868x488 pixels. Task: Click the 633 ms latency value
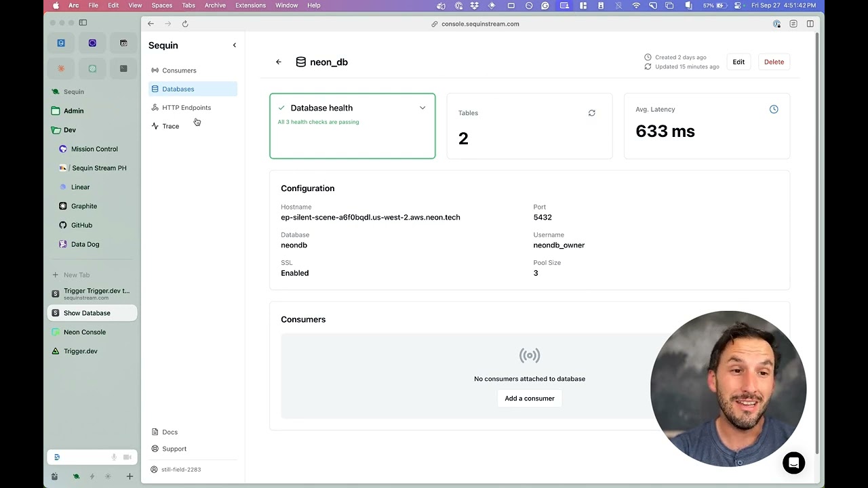point(665,131)
